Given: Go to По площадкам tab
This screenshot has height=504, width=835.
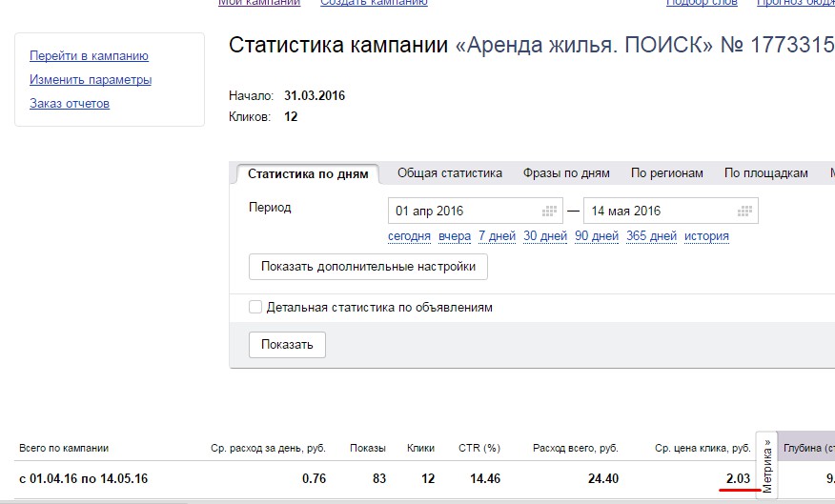Looking at the screenshot, I should (766, 173).
